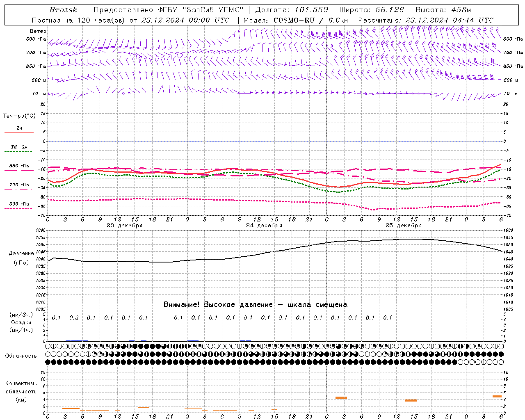
Task: Click the Давление pressure panel label
Action: [21, 253]
